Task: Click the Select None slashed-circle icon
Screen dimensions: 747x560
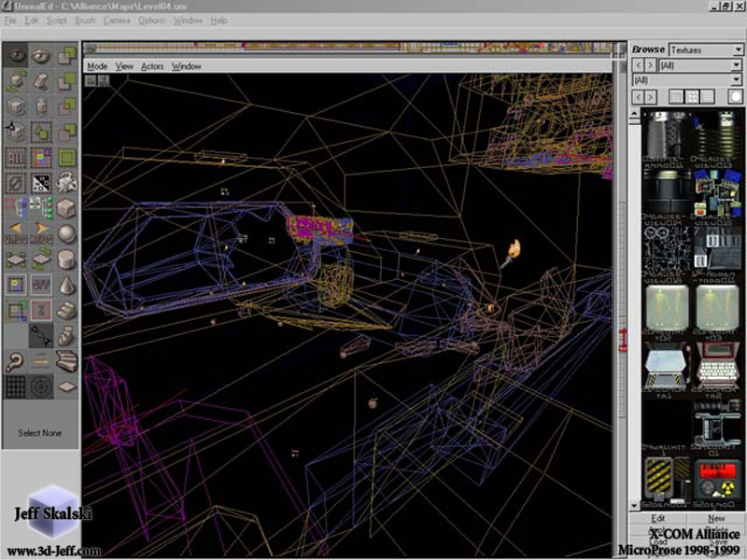Action: pyautogui.click(x=16, y=183)
